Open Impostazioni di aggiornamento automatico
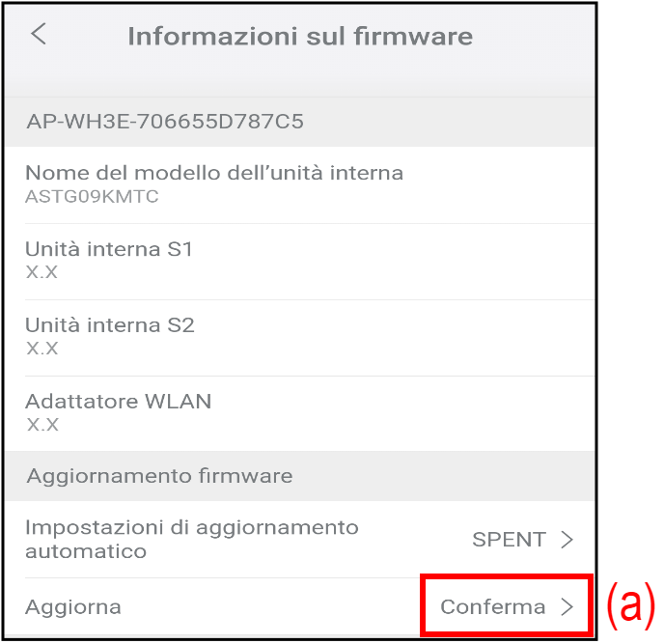664x644 pixels. click(x=191, y=540)
